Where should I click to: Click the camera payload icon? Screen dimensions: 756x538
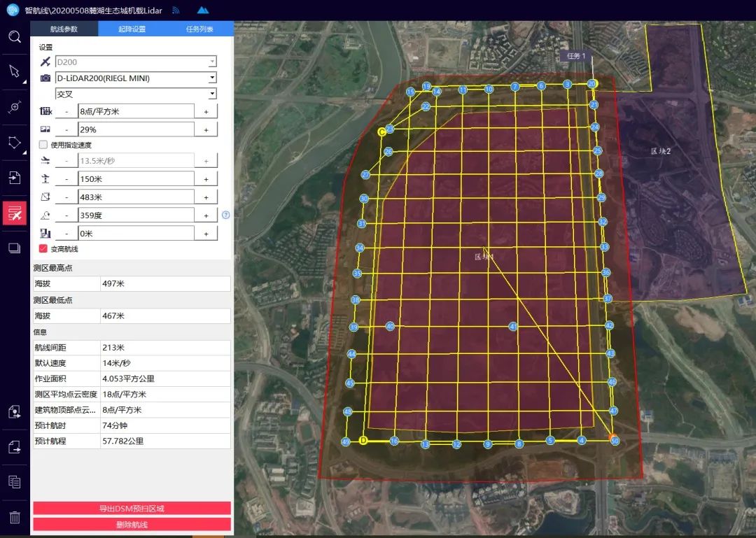pos(45,78)
